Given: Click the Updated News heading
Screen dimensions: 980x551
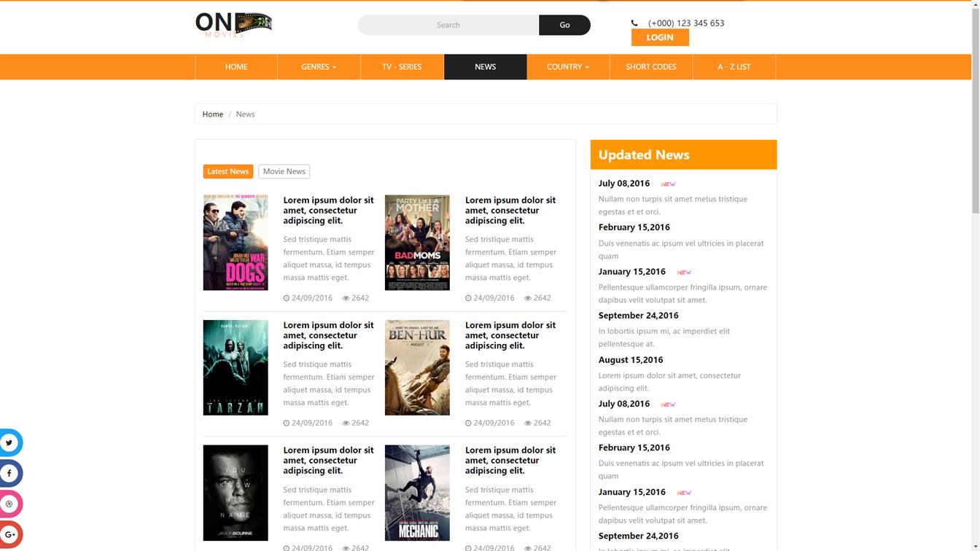Looking at the screenshot, I should (x=644, y=155).
